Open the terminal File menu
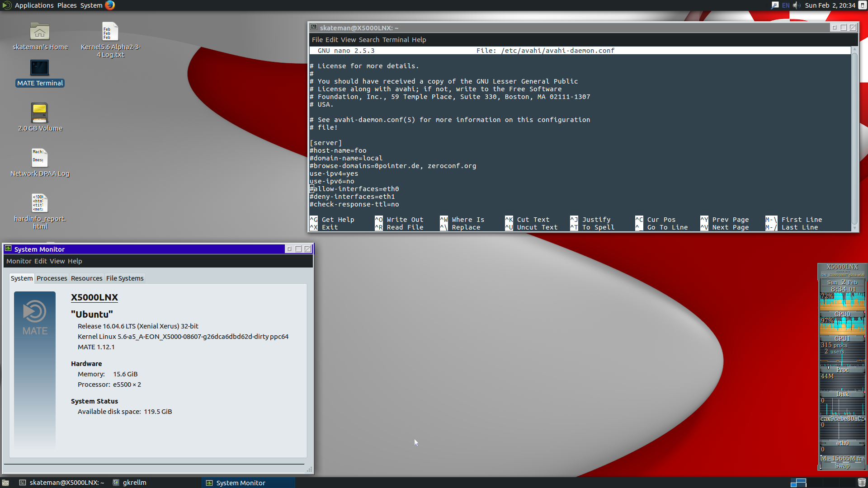Image resolution: width=868 pixels, height=488 pixels. tap(317, 40)
